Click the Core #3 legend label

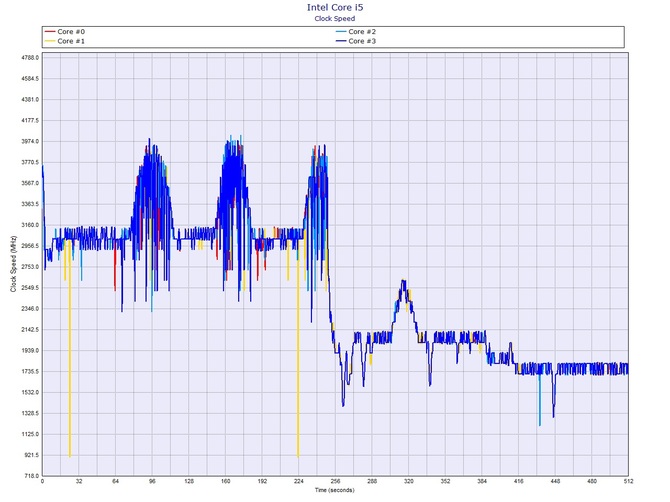click(x=362, y=41)
